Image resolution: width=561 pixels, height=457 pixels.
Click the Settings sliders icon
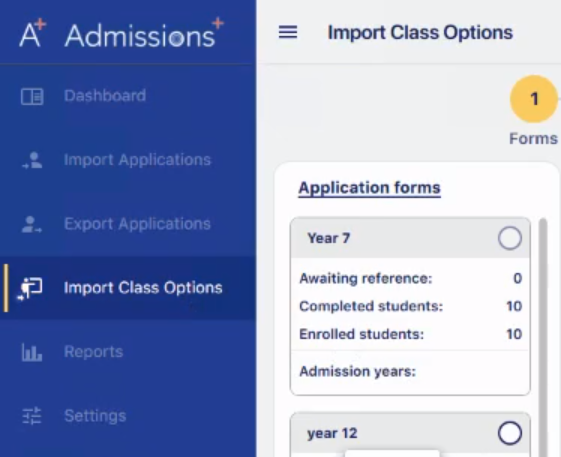32,416
